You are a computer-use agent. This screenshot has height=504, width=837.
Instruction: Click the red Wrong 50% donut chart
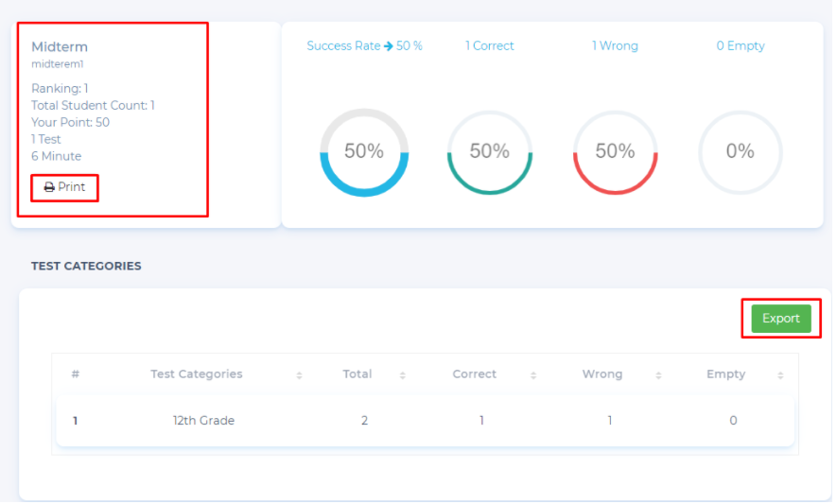point(615,152)
